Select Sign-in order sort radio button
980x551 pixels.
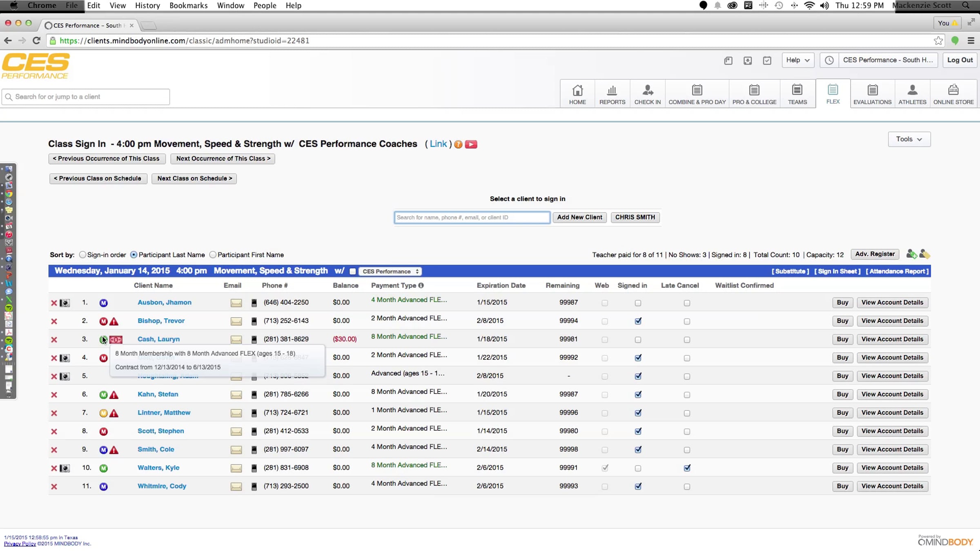[82, 255]
